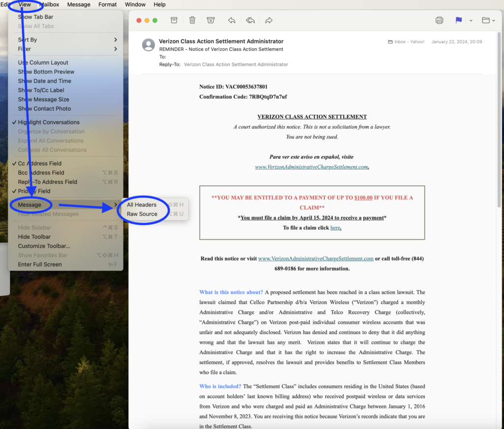Open the Mailbox menu
The height and width of the screenshot is (429, 504).
pos(49,4)
